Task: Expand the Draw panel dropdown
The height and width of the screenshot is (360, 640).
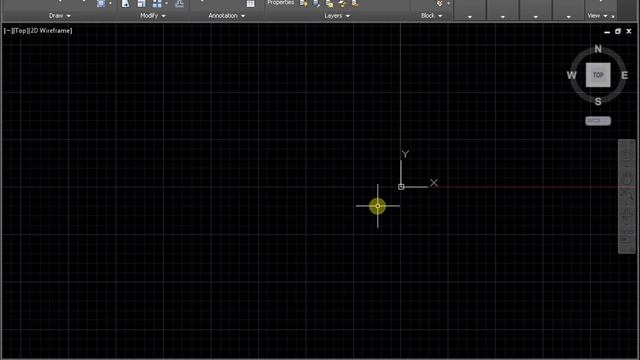Action: pos(60,16)
